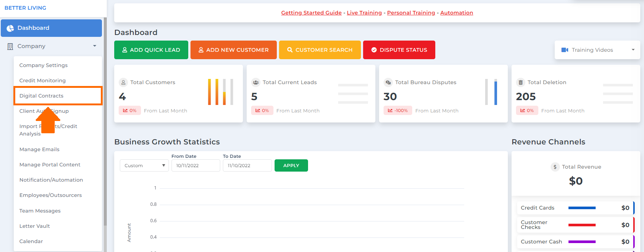The height and width of the screenshot is (252, 644).
Task: Click the Dispute Status button
Action: coord(399,50)
